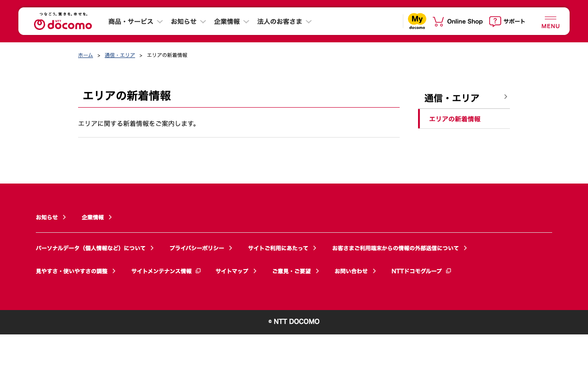Image resolution: width=588 pixels, height=368 pixels.
Task: Go to 通信・エリア breadcrumb link
Action: pyautogui.click(x=120, y=55)
